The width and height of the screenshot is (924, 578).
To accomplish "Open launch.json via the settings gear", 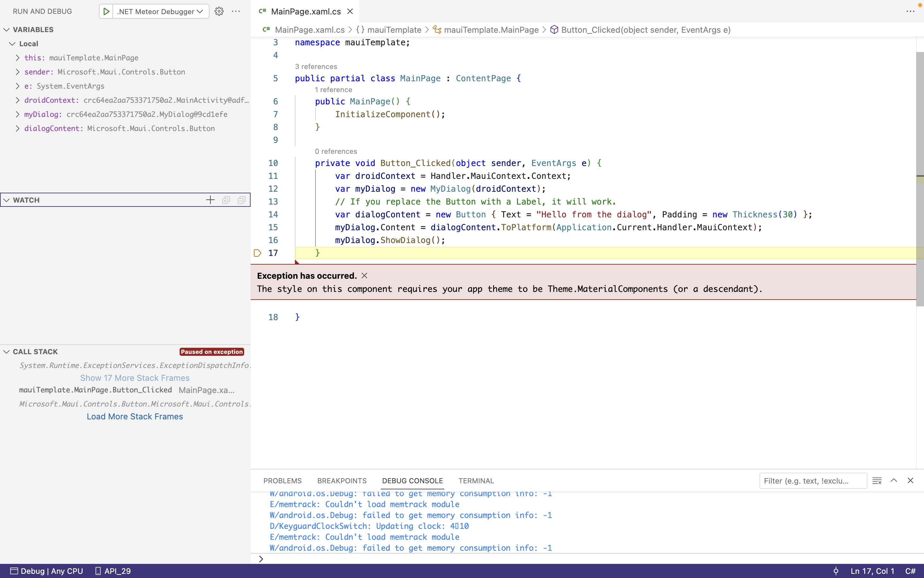I will pyautogui.click(x=219, y=11).
